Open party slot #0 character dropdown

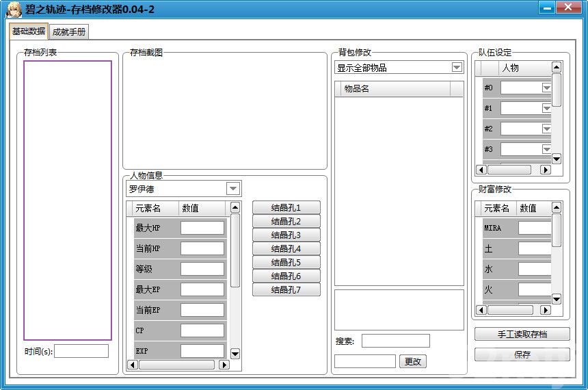pos(546,88)
